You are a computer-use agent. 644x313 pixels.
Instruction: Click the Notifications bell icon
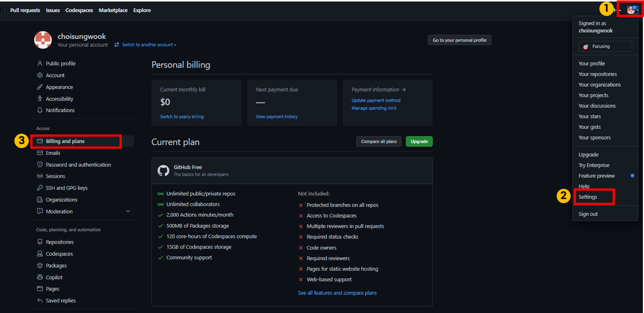pos(40,110)
